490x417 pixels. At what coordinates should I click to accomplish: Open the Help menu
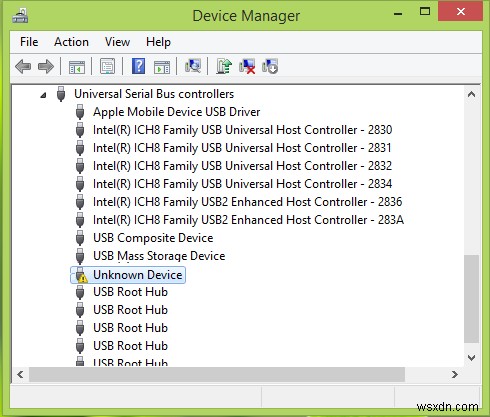158,42
